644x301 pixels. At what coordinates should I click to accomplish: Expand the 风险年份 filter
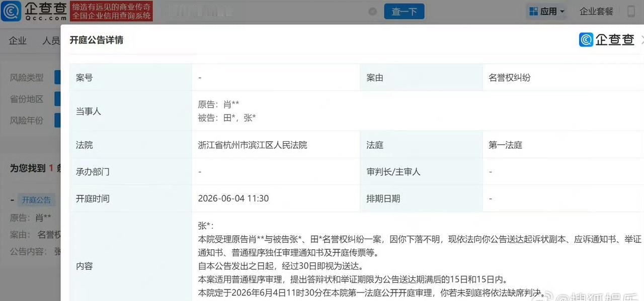26,121
